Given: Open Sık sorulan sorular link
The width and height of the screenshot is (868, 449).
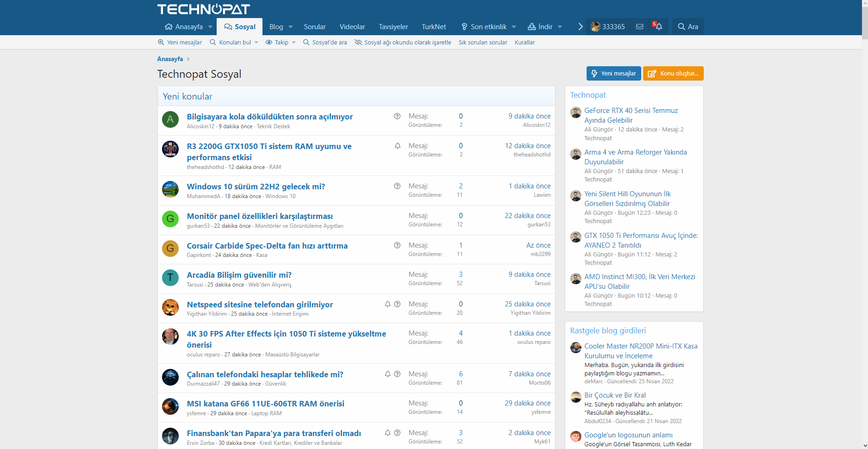Looking at the screenshot, I should pos(483,42).
